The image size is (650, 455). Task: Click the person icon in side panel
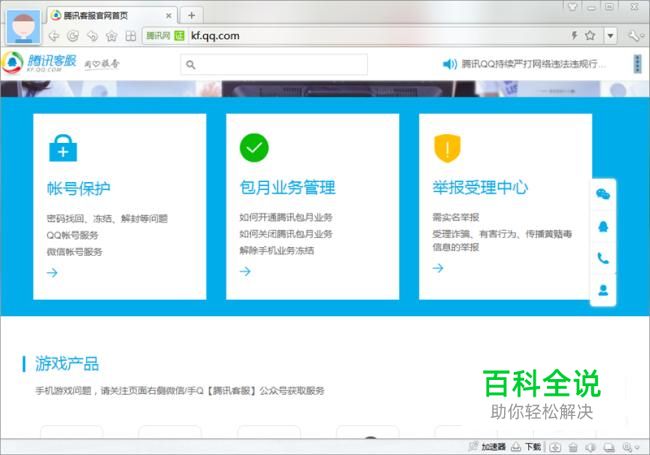pyautogui.click(x=603, y=290)
